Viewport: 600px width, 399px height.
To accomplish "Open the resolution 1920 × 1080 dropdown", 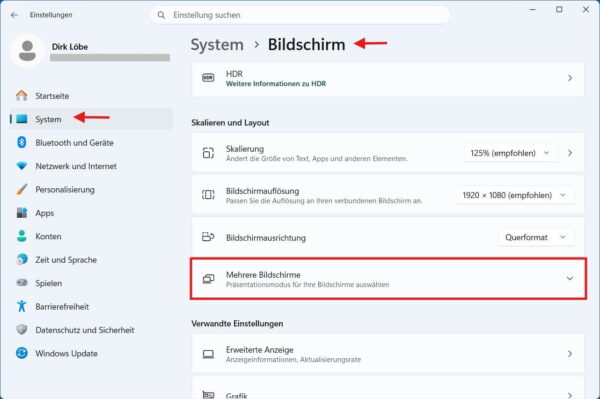I will [x=514, y=195].
